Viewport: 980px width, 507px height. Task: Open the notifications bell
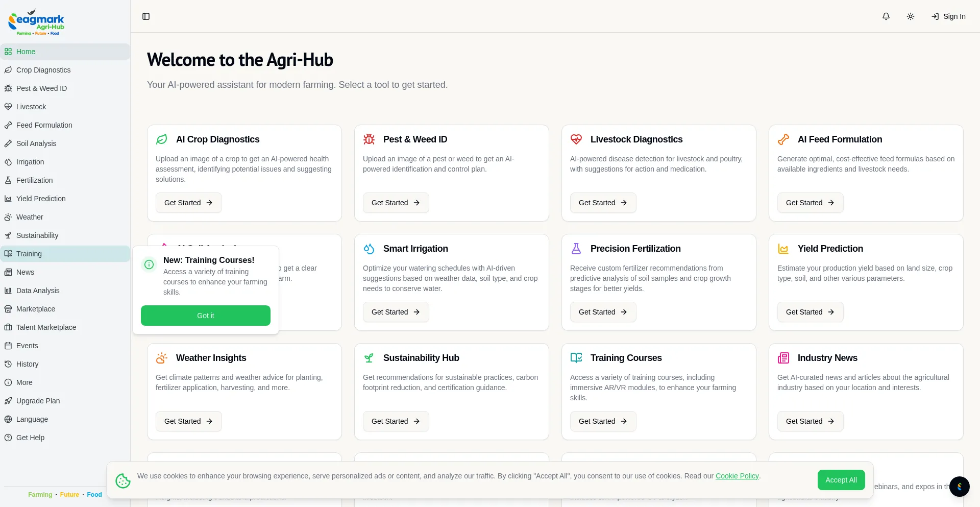(x=886, y=16)
